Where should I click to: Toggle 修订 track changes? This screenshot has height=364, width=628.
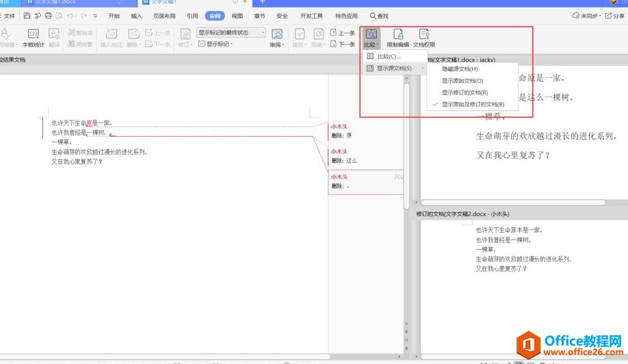tap(185, 38)
